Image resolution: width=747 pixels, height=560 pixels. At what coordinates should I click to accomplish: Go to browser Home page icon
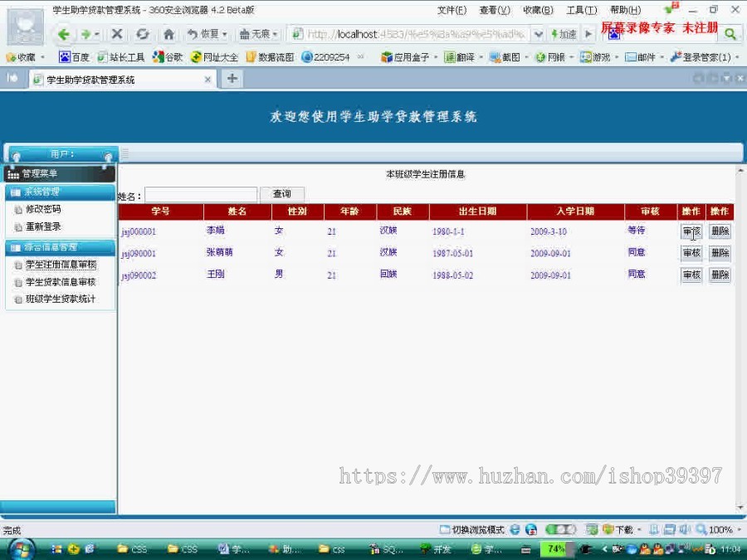[x=168, y=34]
